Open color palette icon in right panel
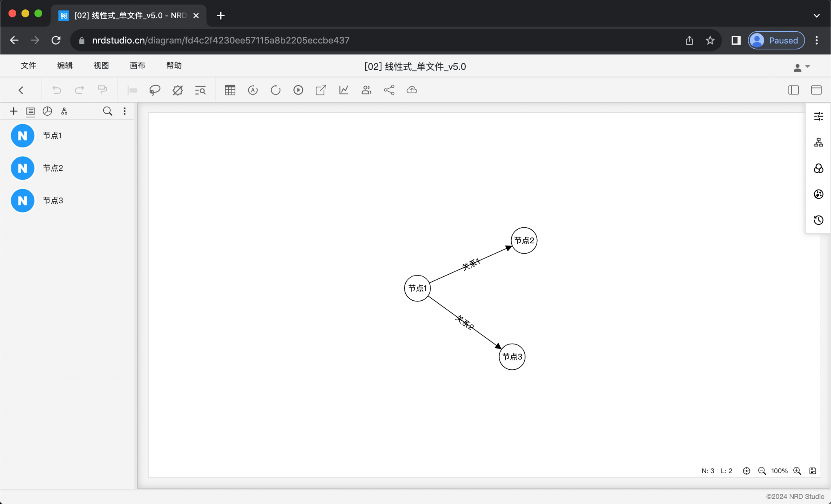 point(818,194)
